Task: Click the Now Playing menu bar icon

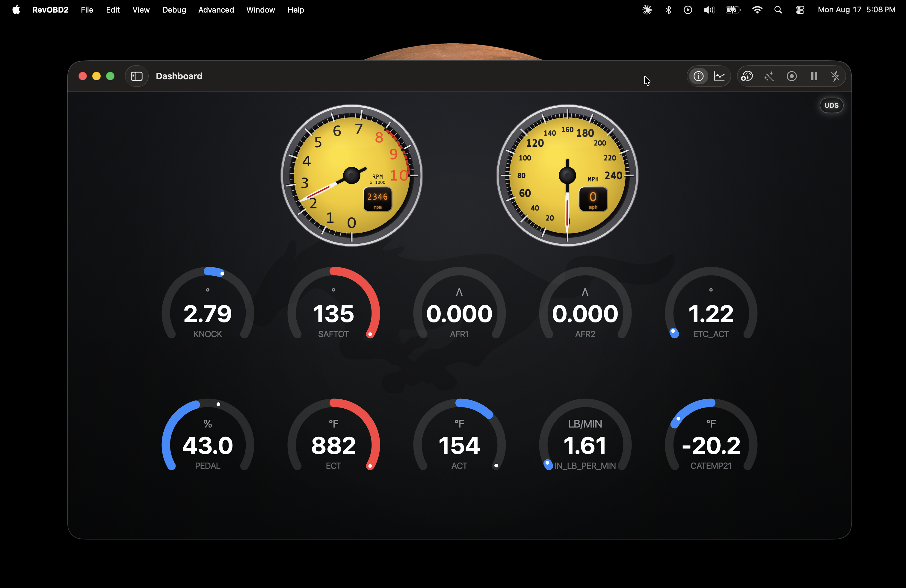Action: coord(688,10)
